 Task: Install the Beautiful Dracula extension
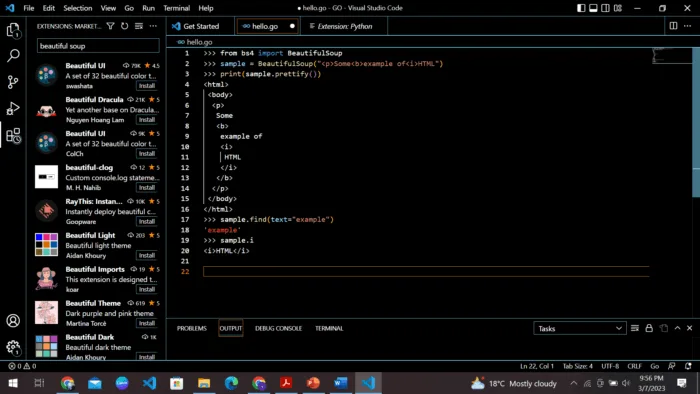[146, 120]
